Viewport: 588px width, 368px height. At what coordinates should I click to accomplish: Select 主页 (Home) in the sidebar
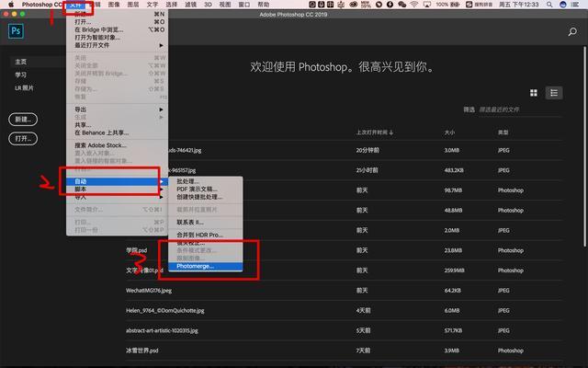pyautogui.click(x=20, y=62)
